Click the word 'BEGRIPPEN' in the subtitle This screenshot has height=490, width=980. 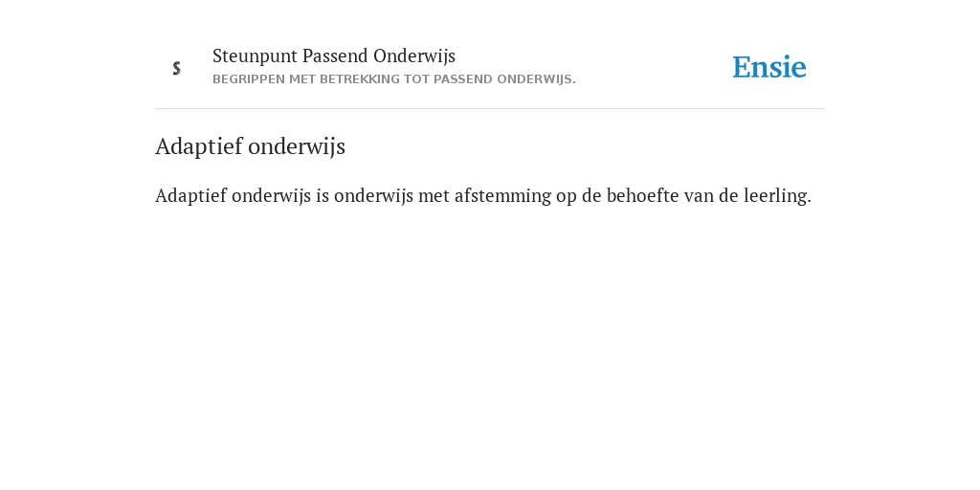[x=249, y=79]
